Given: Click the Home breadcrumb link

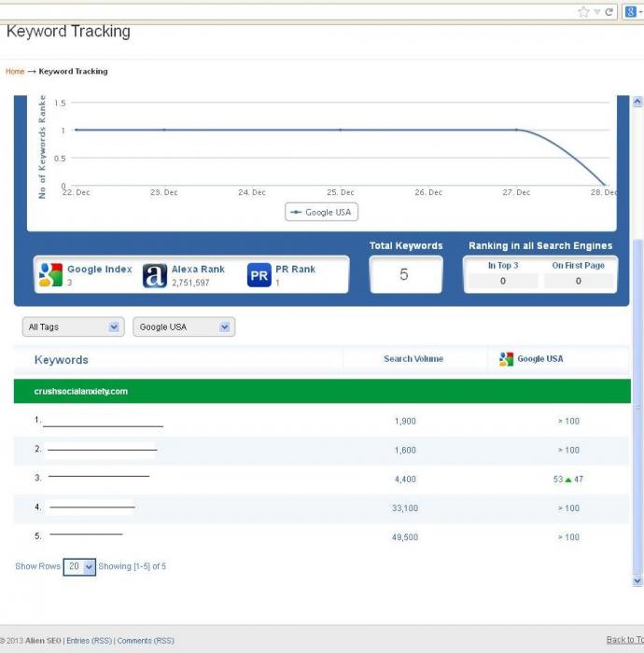Looking at the screenshot, I should pyautogui.click(x=15, y=71).
